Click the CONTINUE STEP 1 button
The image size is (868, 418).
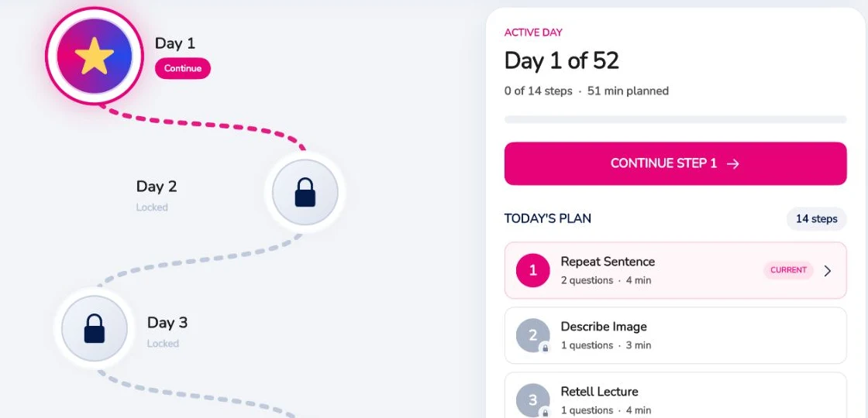(675, 163)
